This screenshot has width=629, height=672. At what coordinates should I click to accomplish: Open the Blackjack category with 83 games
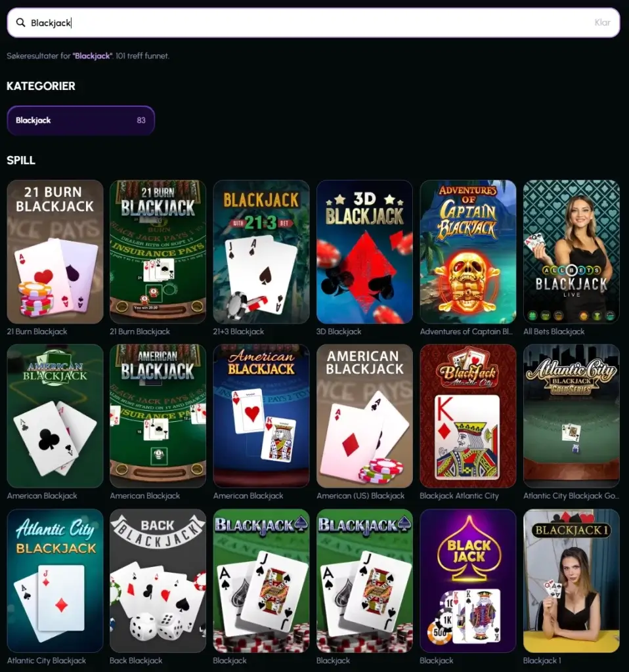[x=81, y=121]
